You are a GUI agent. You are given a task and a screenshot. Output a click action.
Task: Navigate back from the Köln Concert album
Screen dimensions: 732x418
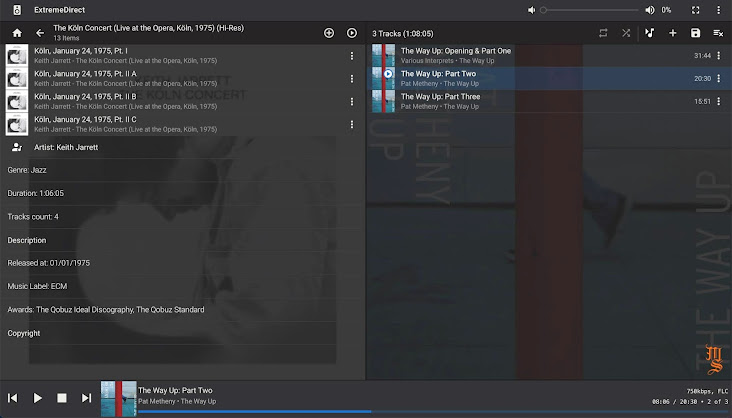40,33
